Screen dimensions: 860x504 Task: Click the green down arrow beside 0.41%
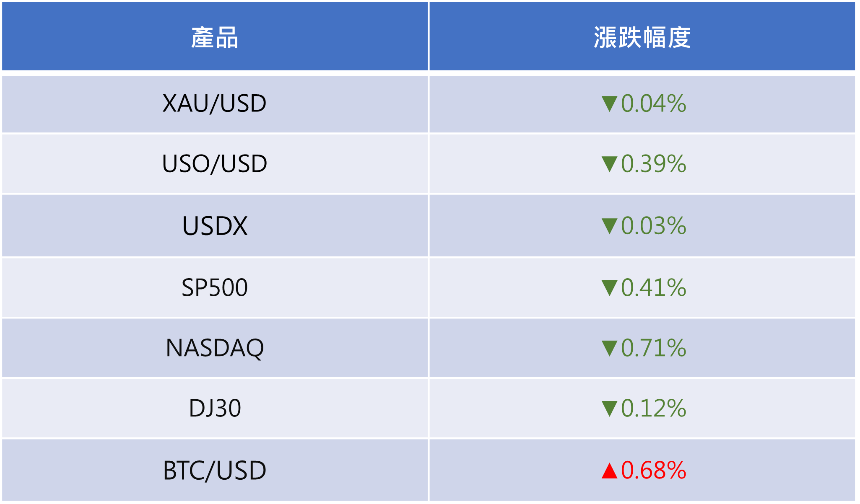pyautogui.click(x=609, y=288)
